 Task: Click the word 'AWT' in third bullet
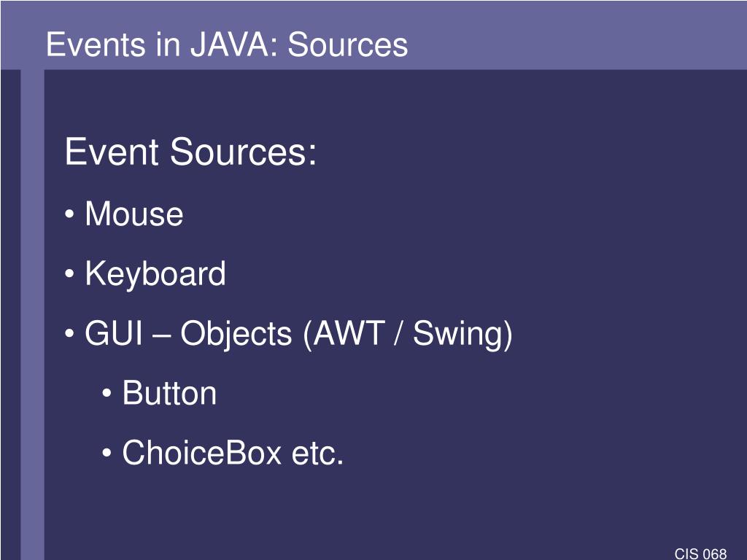(x=349, y=332)
